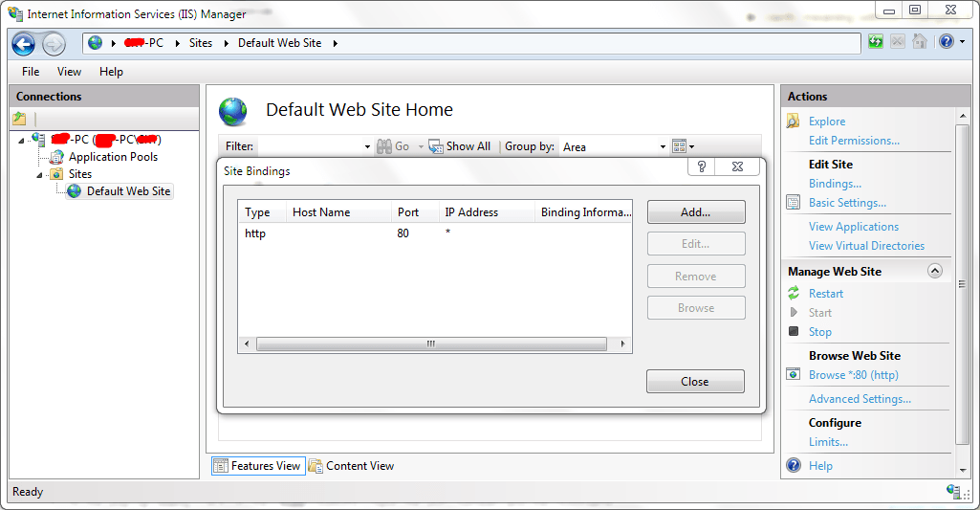Click the view mode grid icon

(x=680, y=146)
